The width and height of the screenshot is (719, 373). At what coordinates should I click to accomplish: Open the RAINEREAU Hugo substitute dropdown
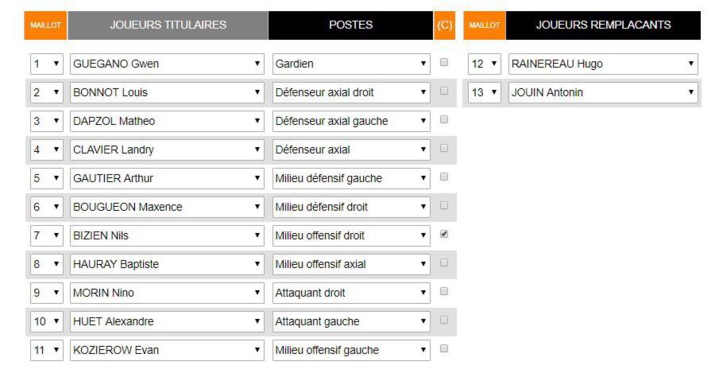point(603,64)
